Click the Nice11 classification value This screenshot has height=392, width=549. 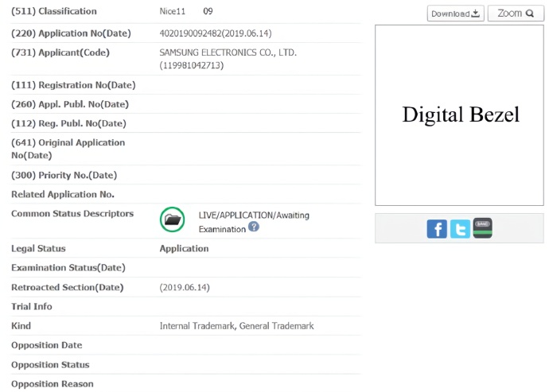click(174, 12)
